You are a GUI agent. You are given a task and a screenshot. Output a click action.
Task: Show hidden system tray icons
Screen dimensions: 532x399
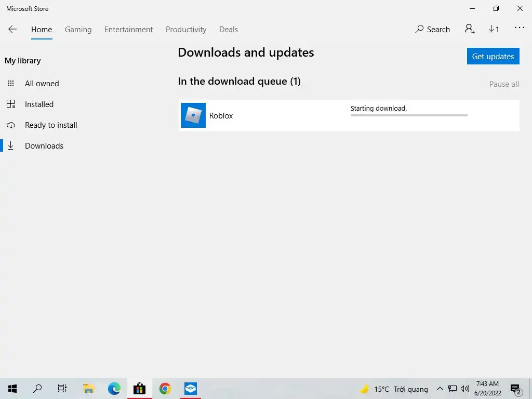[x=440, y=389]
